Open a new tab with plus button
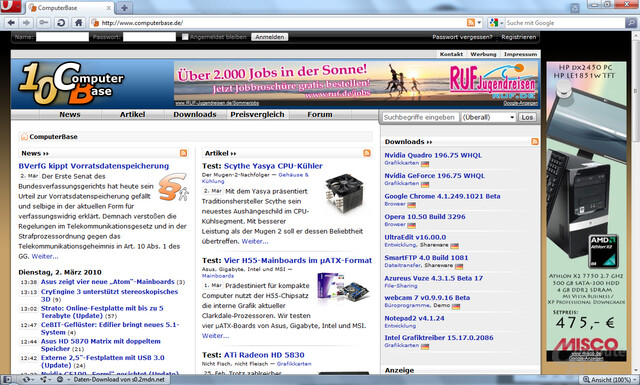 (x=124, y=7)
